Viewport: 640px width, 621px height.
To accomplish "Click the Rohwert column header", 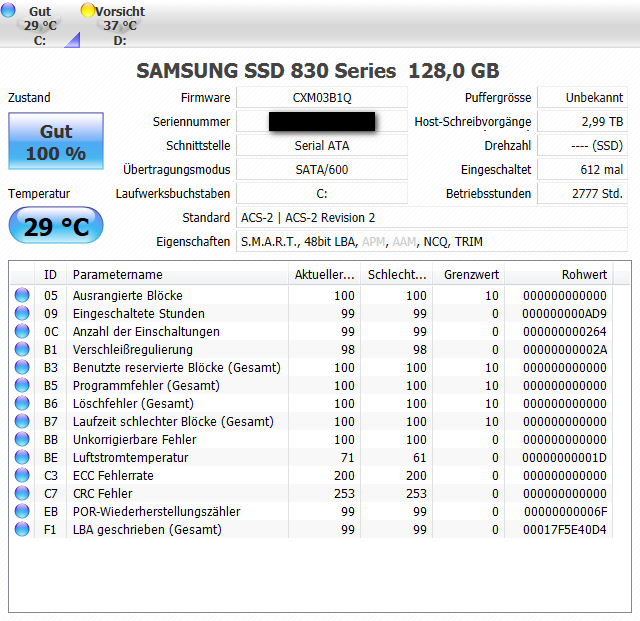I will [x=559, y=275].
